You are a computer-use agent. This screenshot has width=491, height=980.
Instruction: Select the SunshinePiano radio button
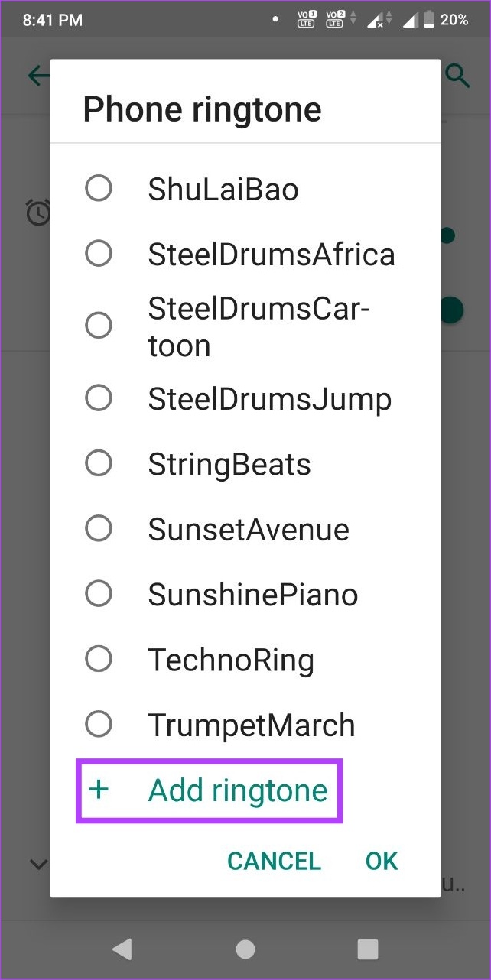[99, 593]
